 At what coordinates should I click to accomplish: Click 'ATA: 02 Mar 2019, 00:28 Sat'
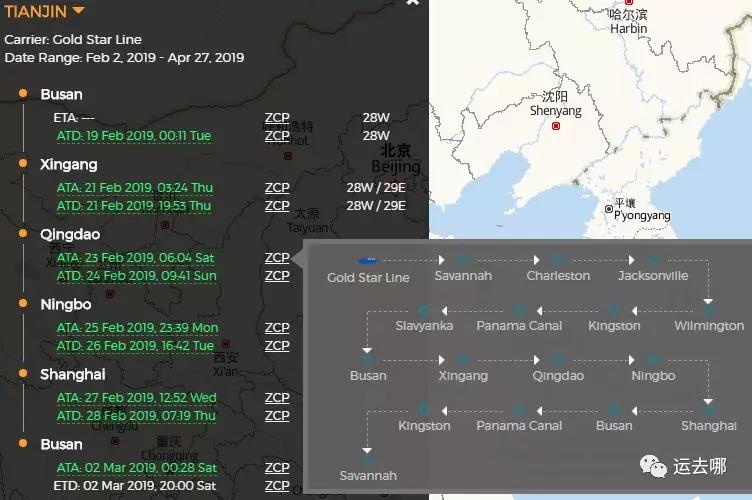(x=137, y=468)
